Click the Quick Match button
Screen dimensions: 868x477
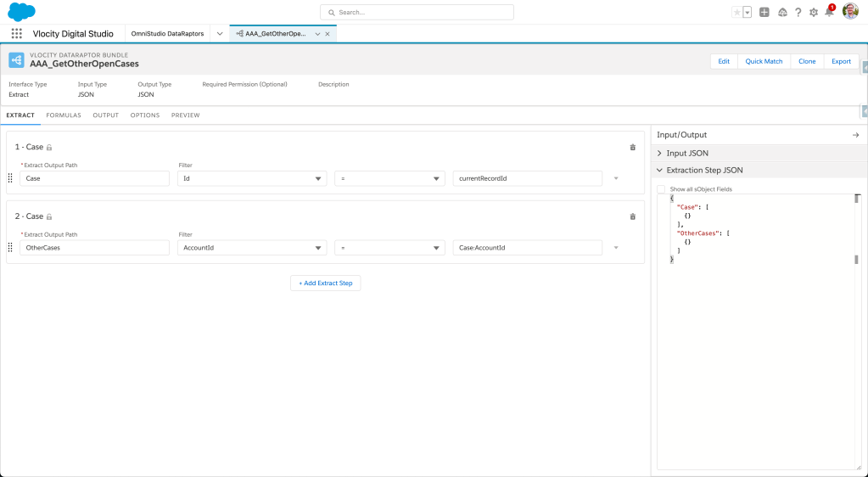click(764, 61)
